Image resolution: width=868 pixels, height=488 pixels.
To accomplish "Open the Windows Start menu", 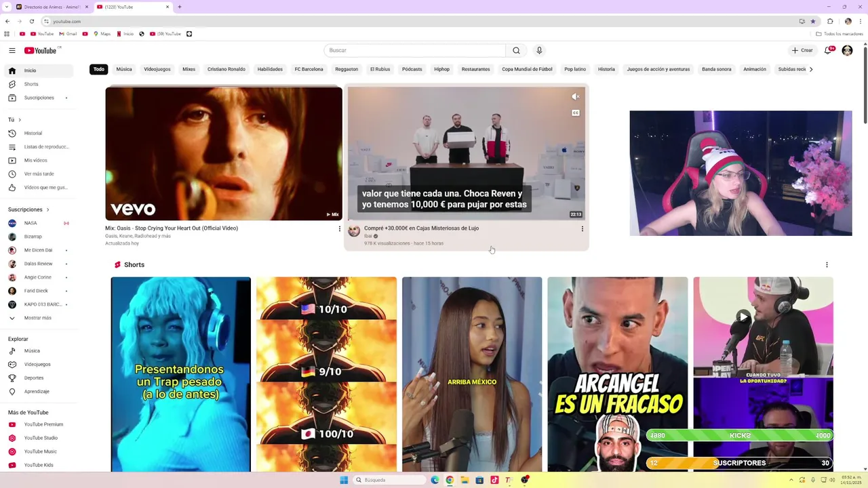I will click(344, 480).
